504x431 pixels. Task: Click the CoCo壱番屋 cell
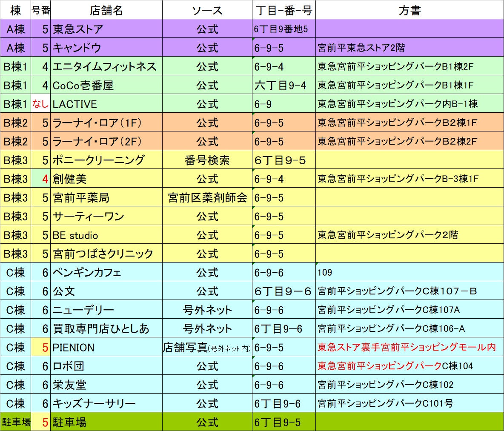[106, 85]
